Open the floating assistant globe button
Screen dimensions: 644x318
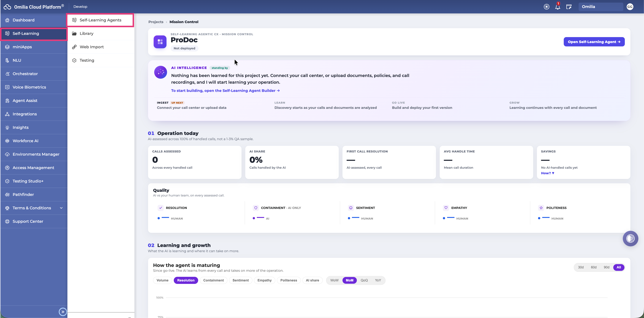pyautogui.click(x=630, y=238)
